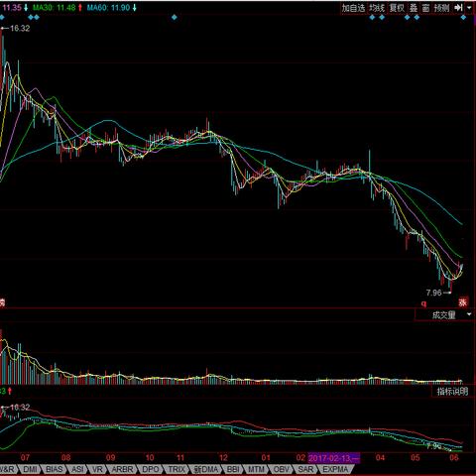Click the 7.96 low price label on main chart
The image size is (476, 476).
coord(433,293)
